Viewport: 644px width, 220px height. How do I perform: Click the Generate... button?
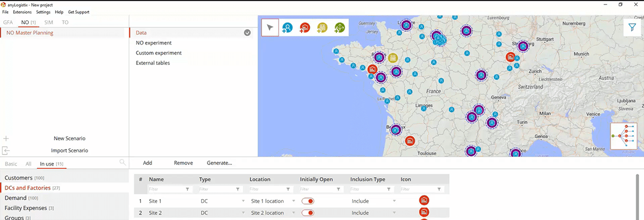coord(219,163)
